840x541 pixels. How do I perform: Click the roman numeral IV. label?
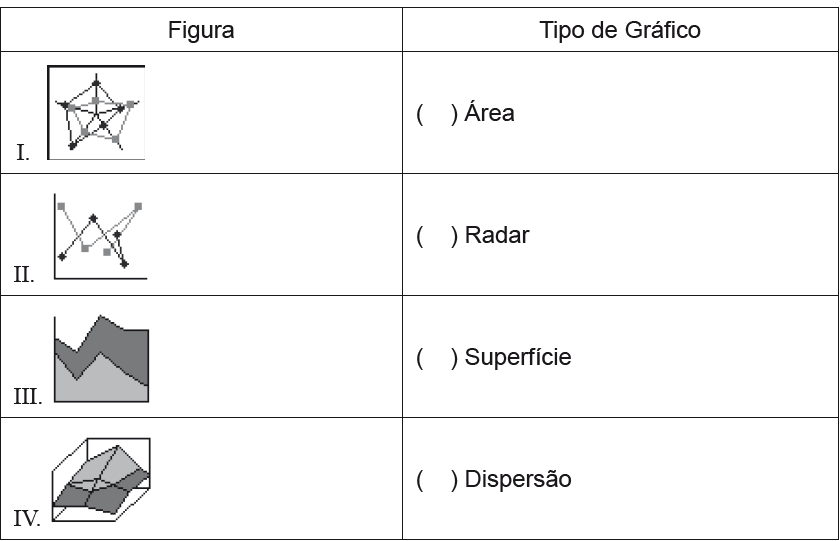pyautogui.click(x=27, y=519)
